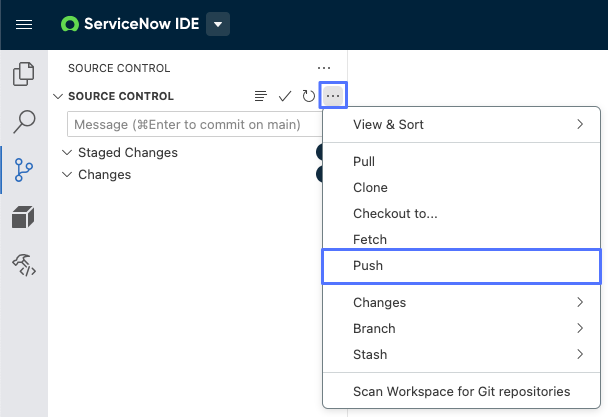Focus the commit Message input field

[195, 124]
